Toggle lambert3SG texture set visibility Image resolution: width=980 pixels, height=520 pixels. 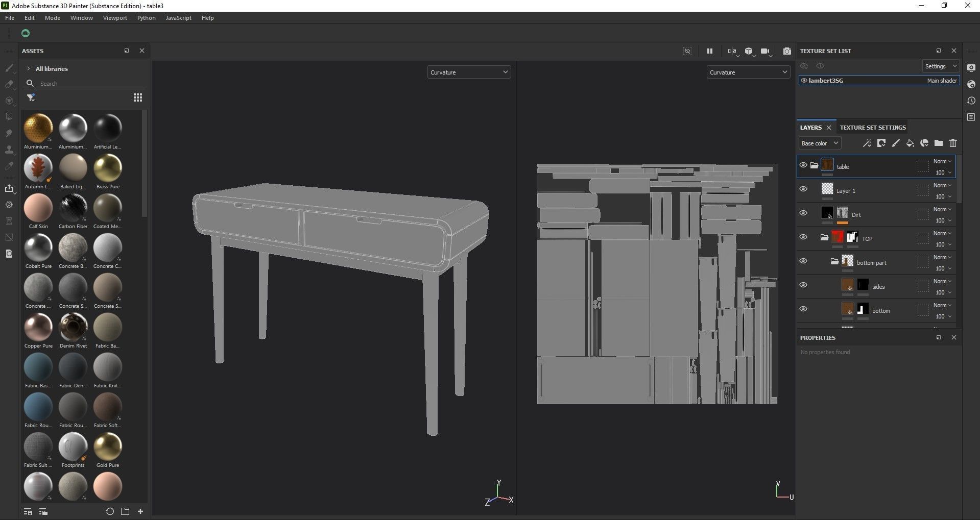pos(804,81)
